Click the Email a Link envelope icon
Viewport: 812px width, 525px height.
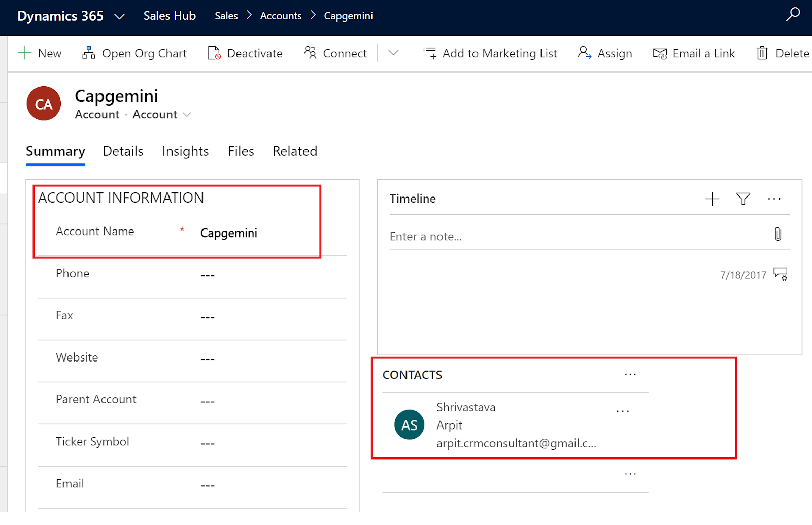point(660,53)
